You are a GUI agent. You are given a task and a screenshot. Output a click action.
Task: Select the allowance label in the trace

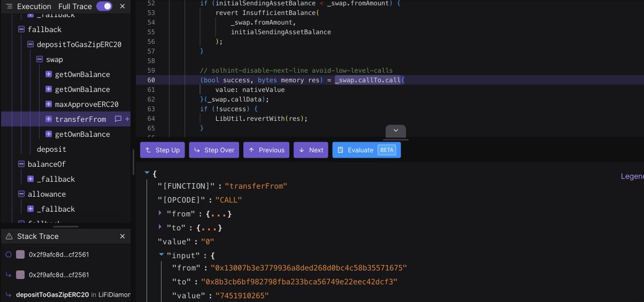click(46, 194)
